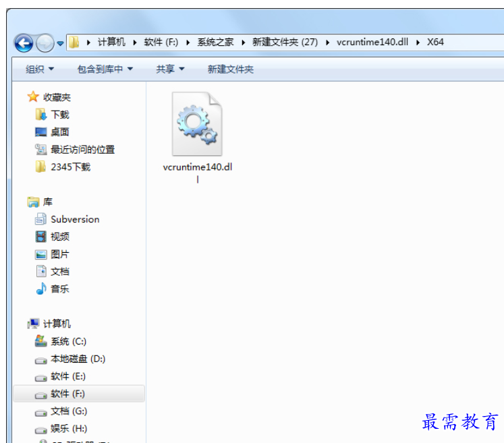Viewport: 504px width, 443px height.
Task: Open the 图片 library
Action: point(60,254)
